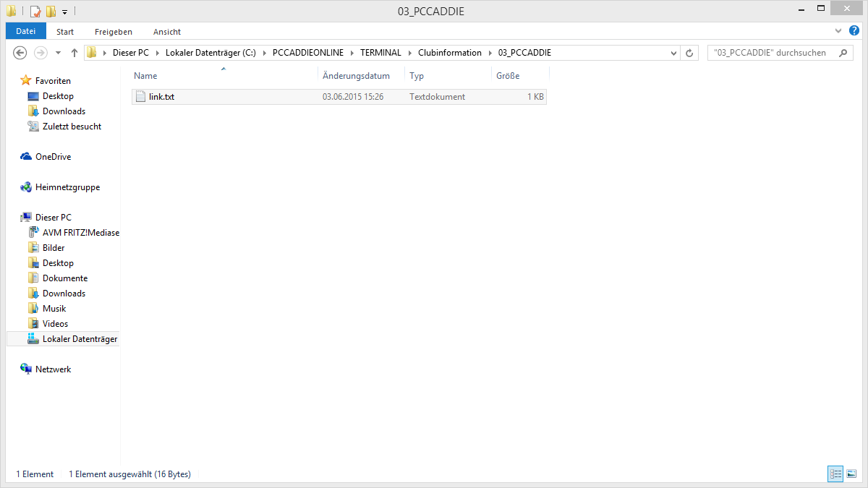
Task: Go up one folder with Up arrow
Action: pos(74,53)
